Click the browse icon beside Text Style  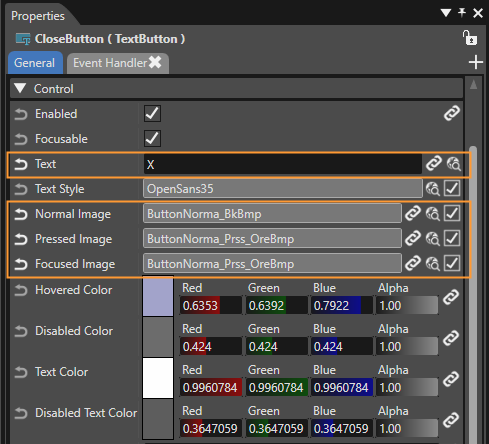tap(433, 189)
